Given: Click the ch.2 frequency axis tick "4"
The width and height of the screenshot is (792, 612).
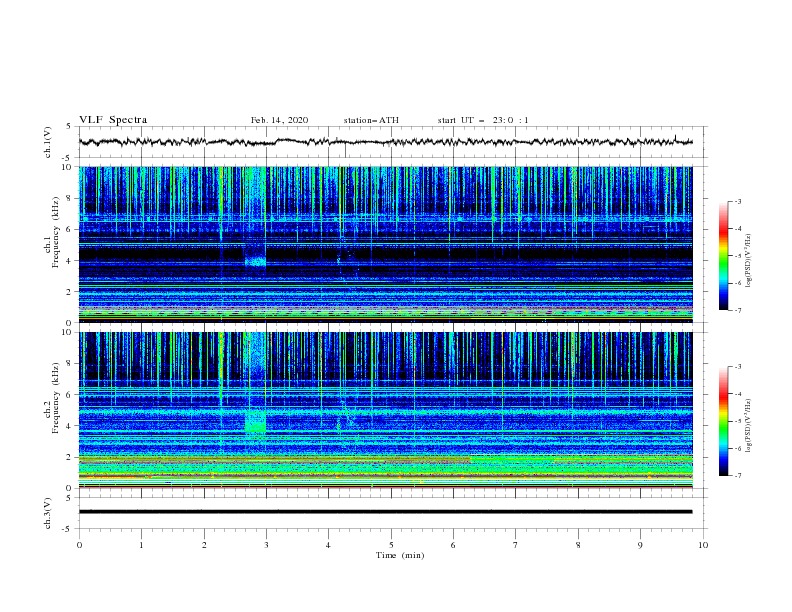Looking at the screenshot, I should coord(69,426).
